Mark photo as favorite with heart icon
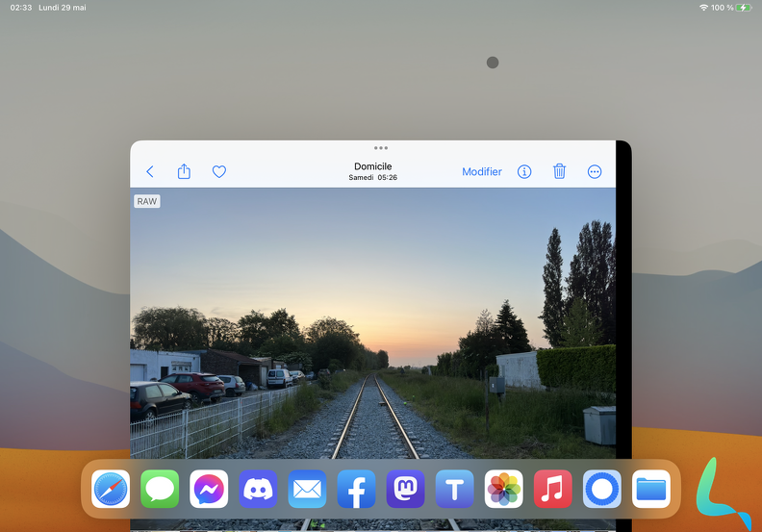Screen dimensions: 762x532 219,171
